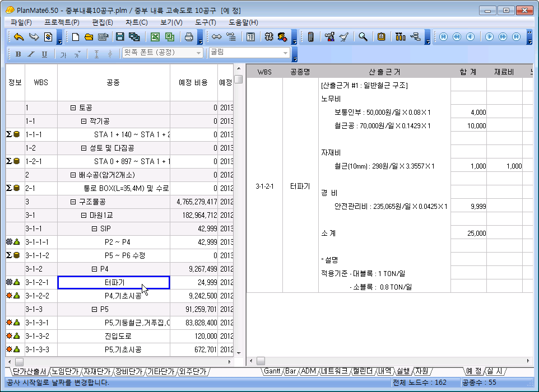Save the project with the floppy disk icon
The width and height of the screenshot is (539, 392).
119,37
